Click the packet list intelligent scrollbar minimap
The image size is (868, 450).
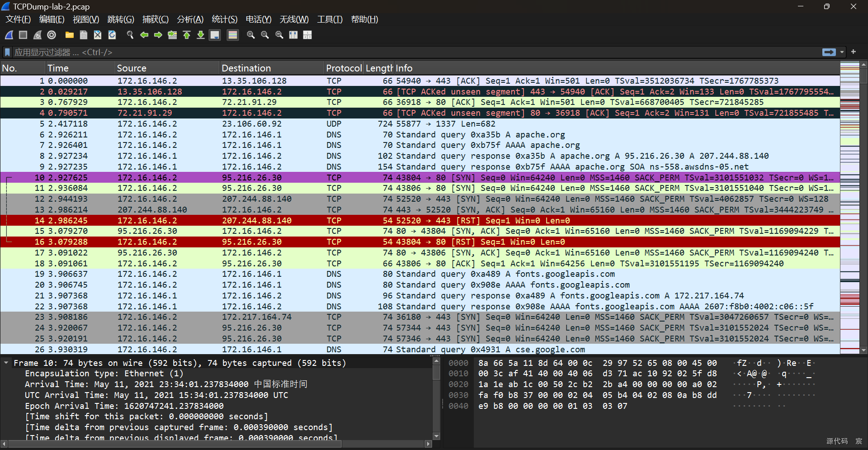click(x=850, y=208)
